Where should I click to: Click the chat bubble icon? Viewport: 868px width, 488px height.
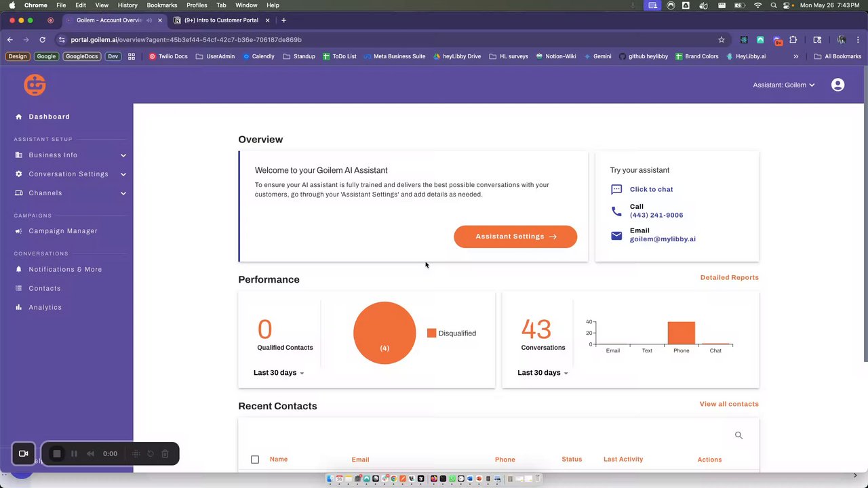pyautogui.click(x=616, y=189)
